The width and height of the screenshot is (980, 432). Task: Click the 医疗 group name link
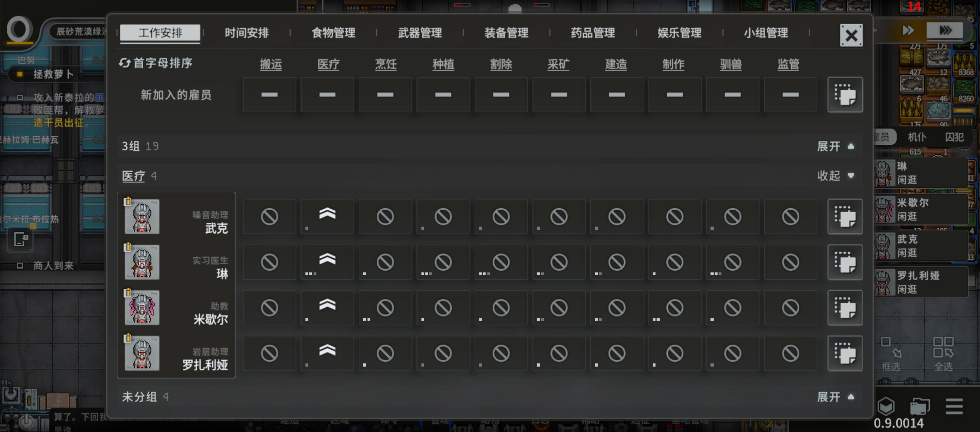tap(133, 176)
